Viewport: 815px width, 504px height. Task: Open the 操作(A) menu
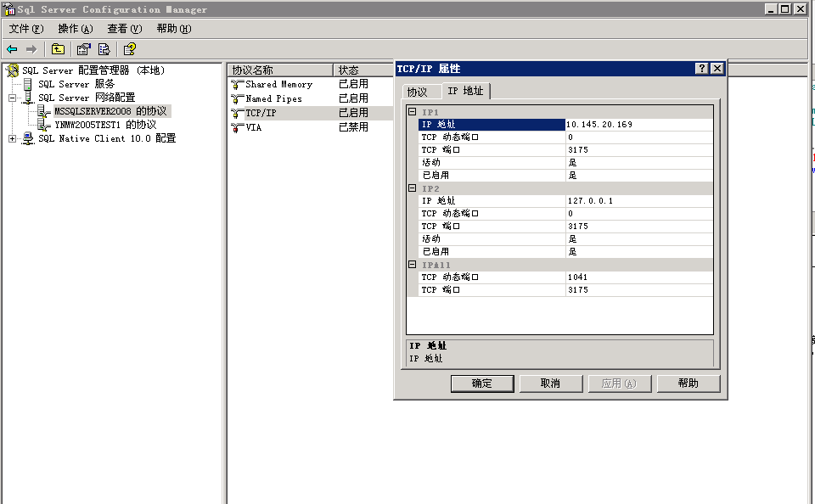pos(76,29)
